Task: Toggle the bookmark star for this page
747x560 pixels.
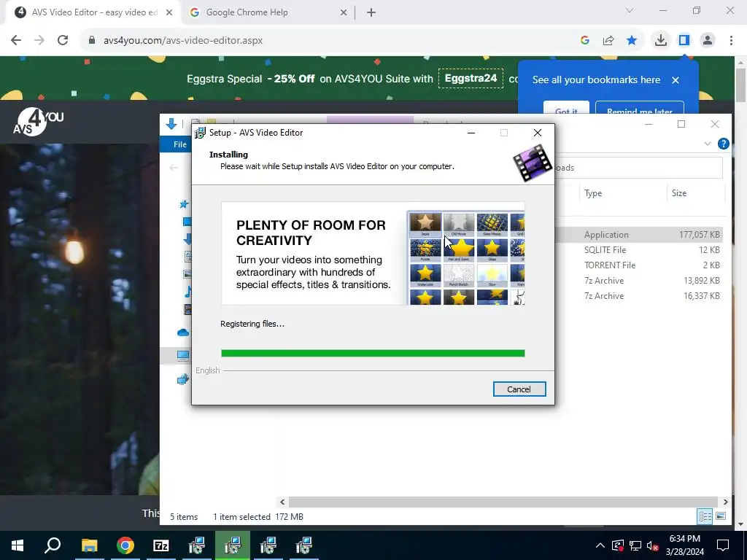Action: 632,41
